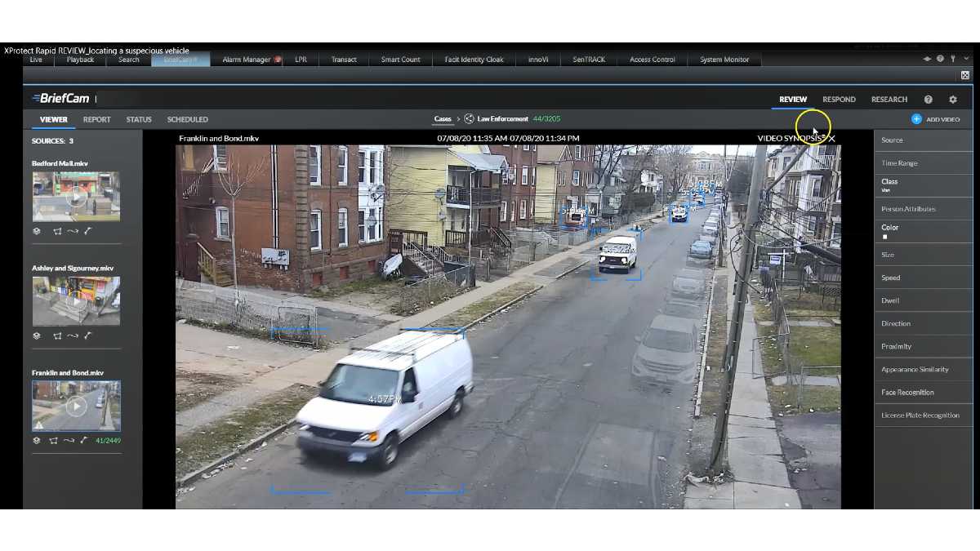Open layers icon under Franklin and Bond.mkv
980x551 pixels.
tap(37, 440)
